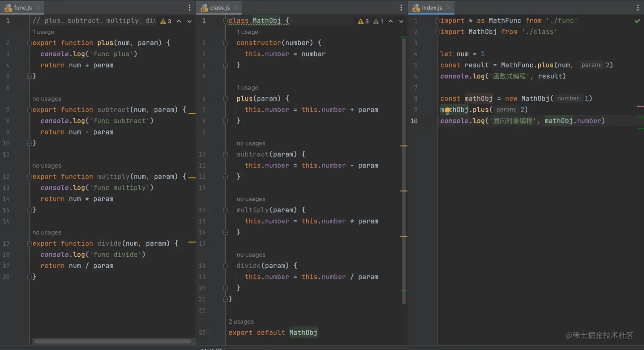Click '1 usage' hint above plus function
This screenshot has height=350, width=644.
coord(43,32)
